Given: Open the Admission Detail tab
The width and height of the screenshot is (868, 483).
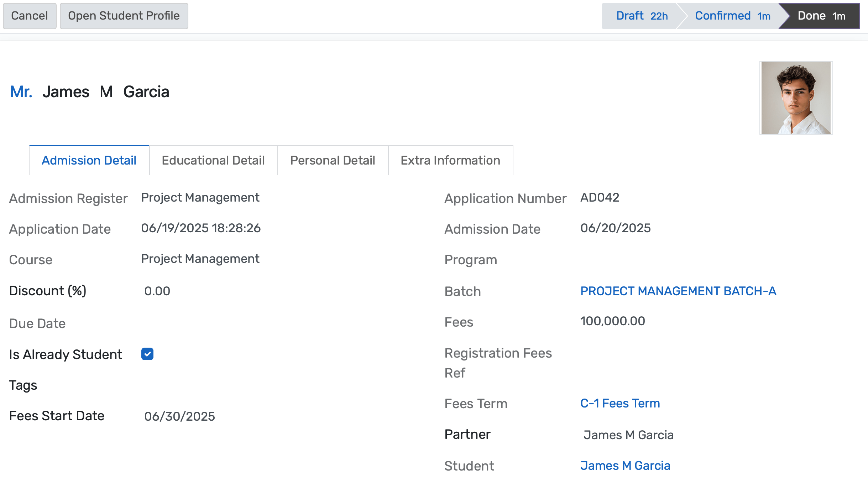Looking at the screenshot, I should pos(89,160).
